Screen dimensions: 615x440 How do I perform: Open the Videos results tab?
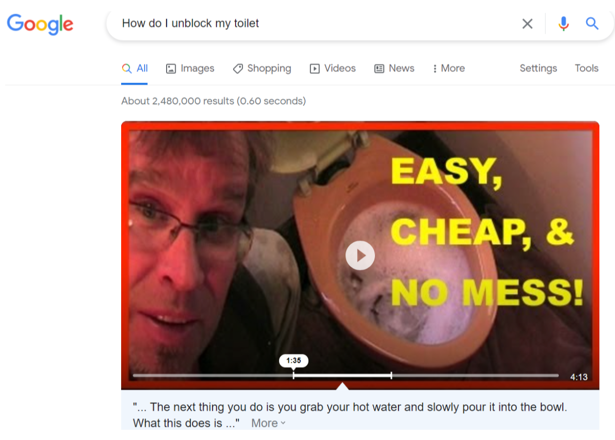(x=333, y=69)
